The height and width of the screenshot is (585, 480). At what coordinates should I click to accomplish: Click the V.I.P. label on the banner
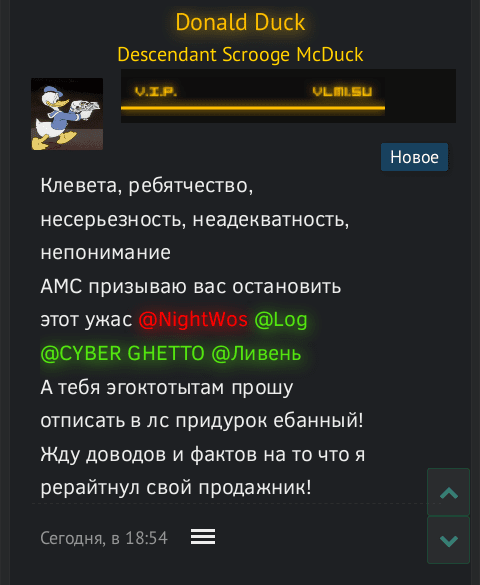pos(156,91)
